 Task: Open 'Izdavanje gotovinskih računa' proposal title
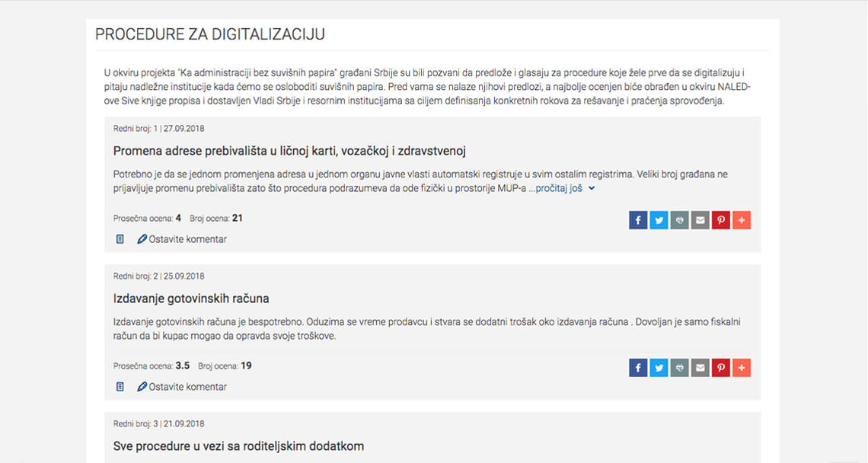point(191,299)
